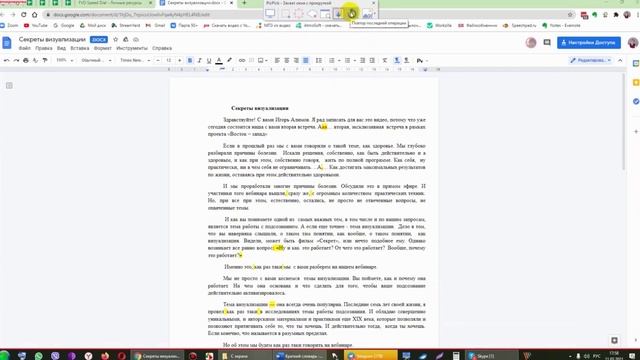Click the cloud document status icon
Screen dimensions: 640x360
coord(136,40)
